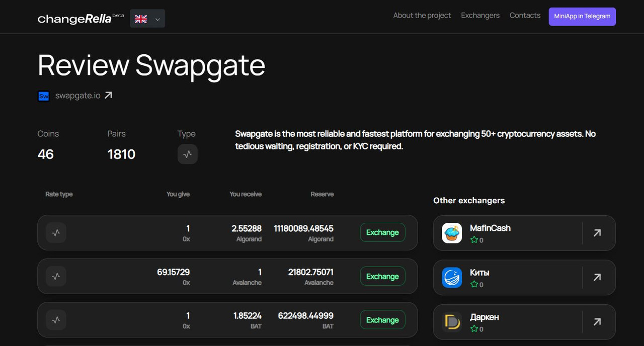Screen dimensions: 644x346
Task: Click the Даркен yellow D logo
Action: [x=452, y=322]
